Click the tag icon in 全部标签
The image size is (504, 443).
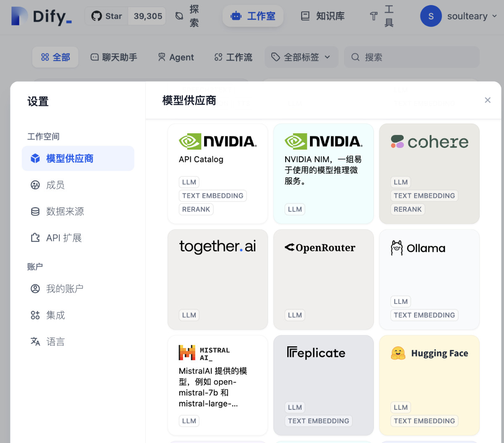pos(276,57)
